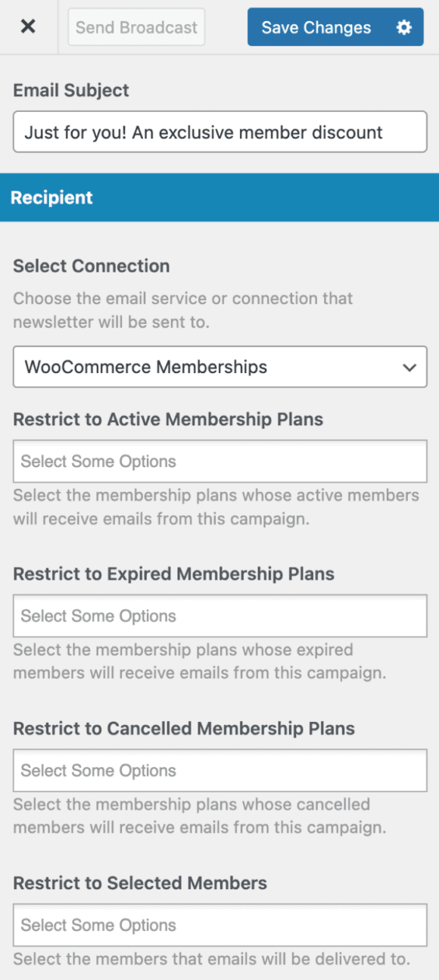Viewport: 439px width, 980px height.
Task: Click the Send Broadcast button
Action: coord(136,26)
